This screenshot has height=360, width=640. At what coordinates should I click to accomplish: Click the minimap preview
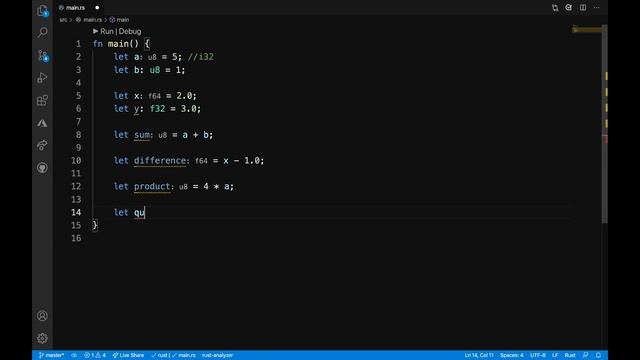(587, 29)
